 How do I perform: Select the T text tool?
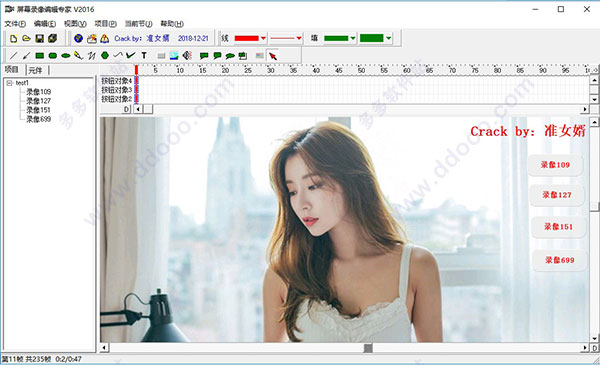[x=144, y=56]
